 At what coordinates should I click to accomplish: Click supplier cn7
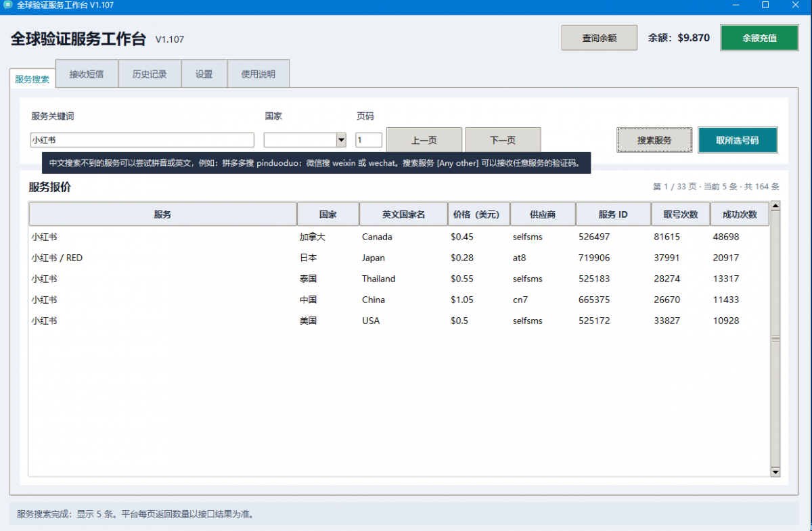(520, 300)
